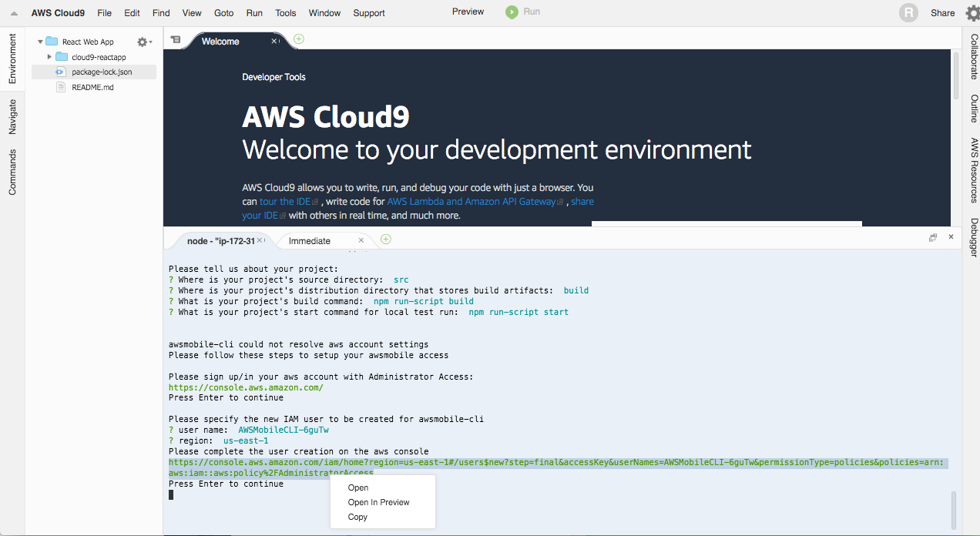
Task: Click the AWS Cloud9 menu
Action: click(x=58, y=13)
